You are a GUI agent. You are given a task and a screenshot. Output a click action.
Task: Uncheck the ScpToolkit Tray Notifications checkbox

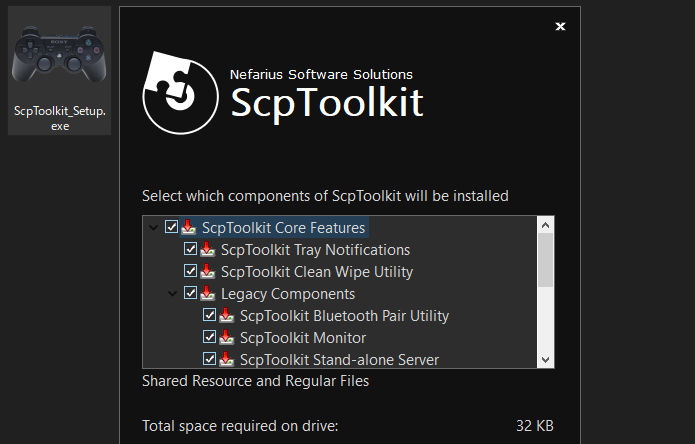pos(191,249)
